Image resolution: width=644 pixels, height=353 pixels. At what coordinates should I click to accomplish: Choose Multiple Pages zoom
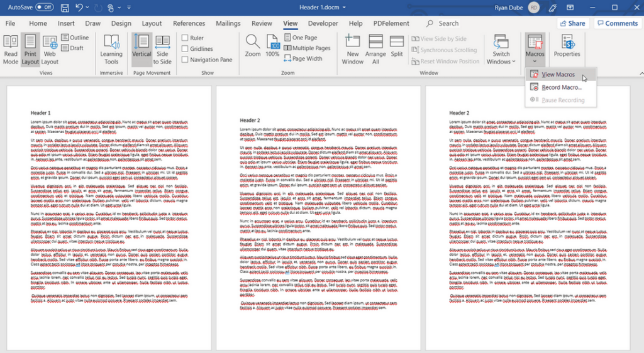coord(307,48)
